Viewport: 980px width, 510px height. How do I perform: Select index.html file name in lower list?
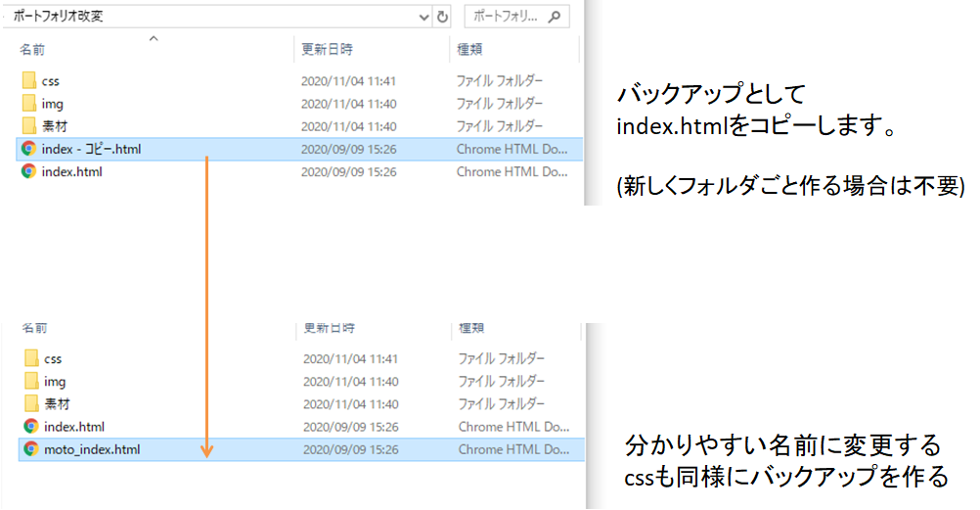pos(74,427)
